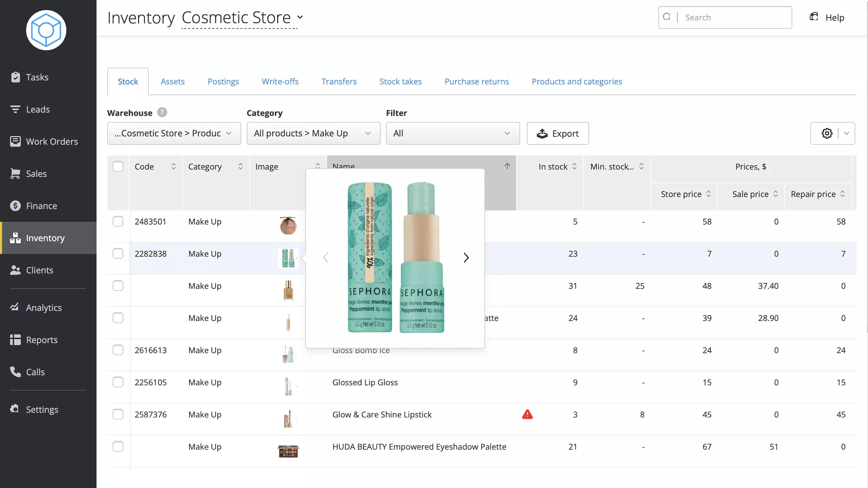Screen dimensions: 868x488
Task: Tick the select-all checkbox in the table header
Action: point(118,166)
